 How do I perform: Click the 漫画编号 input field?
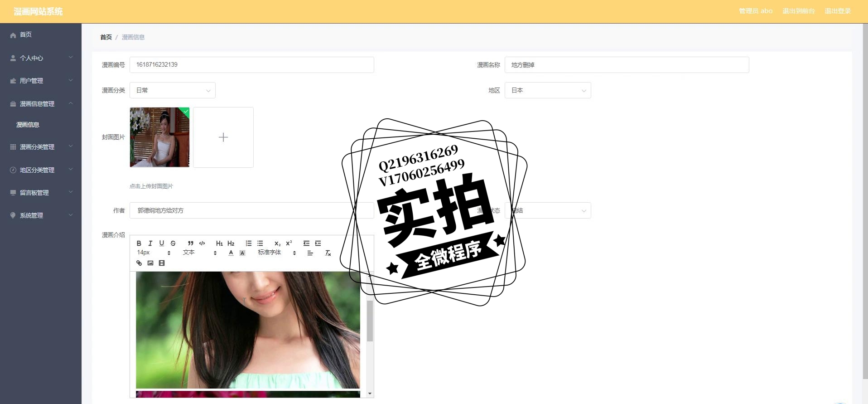pyautogui.click(x=251, y=65)
